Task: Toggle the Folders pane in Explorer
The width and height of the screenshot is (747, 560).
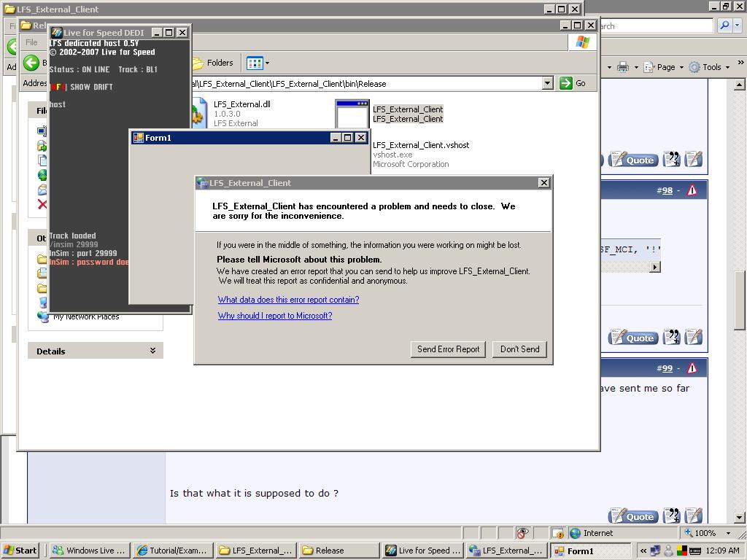Action: coord(214,63)
